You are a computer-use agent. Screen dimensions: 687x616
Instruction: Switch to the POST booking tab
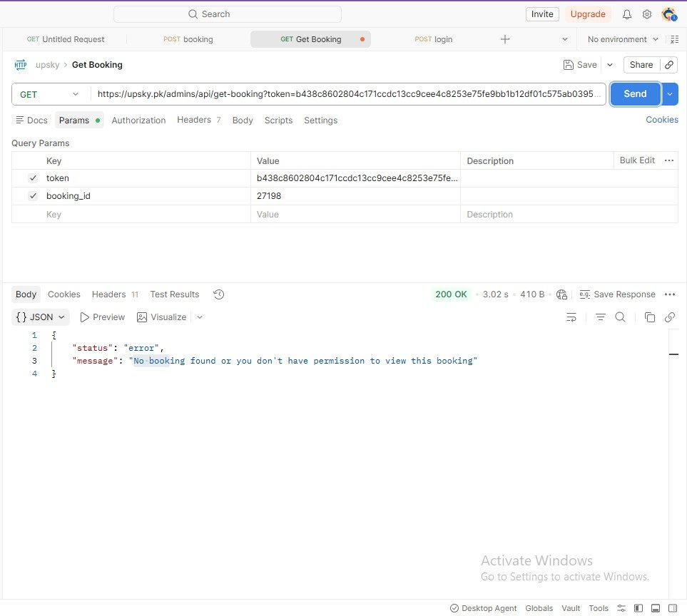tap(188, 39)
